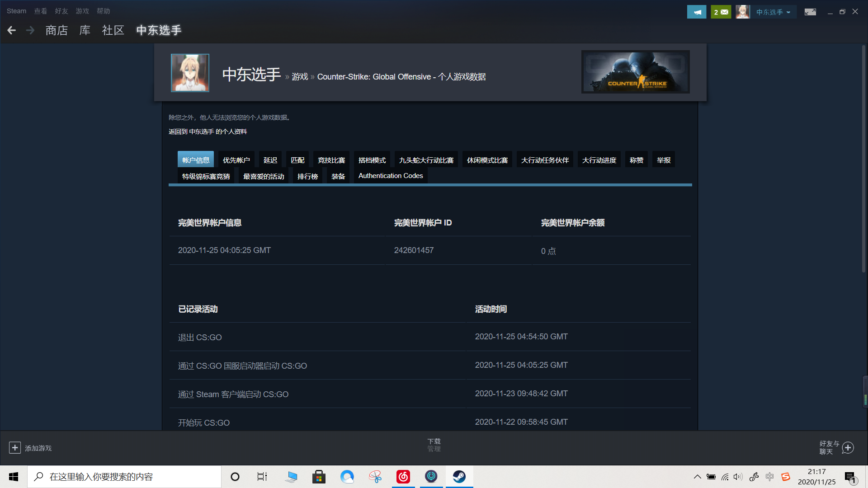Screen dimensions: 868x488
Task: Open the 中东选手 account dropdown
Action: [773, 11]
